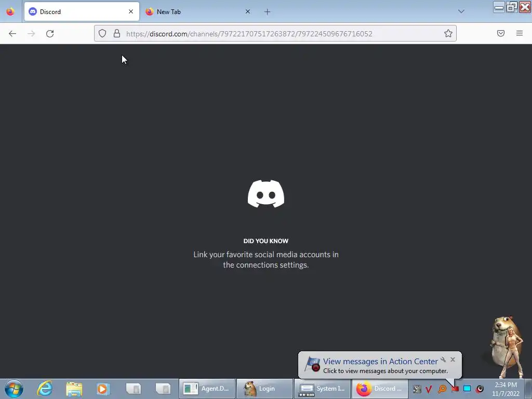Close the New Tab tab

tap(248, 11)
